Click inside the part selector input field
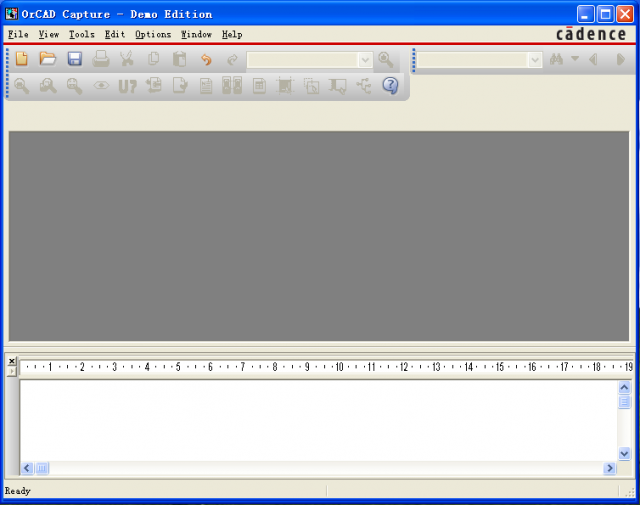 (303, 60)
